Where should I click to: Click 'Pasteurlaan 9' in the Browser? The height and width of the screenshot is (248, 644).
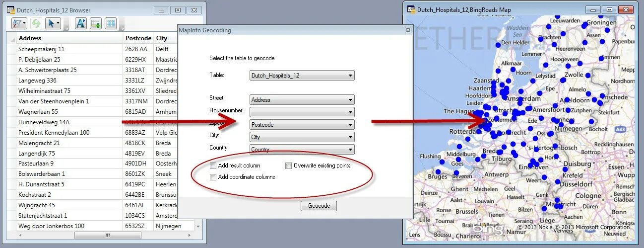(69, 164)
